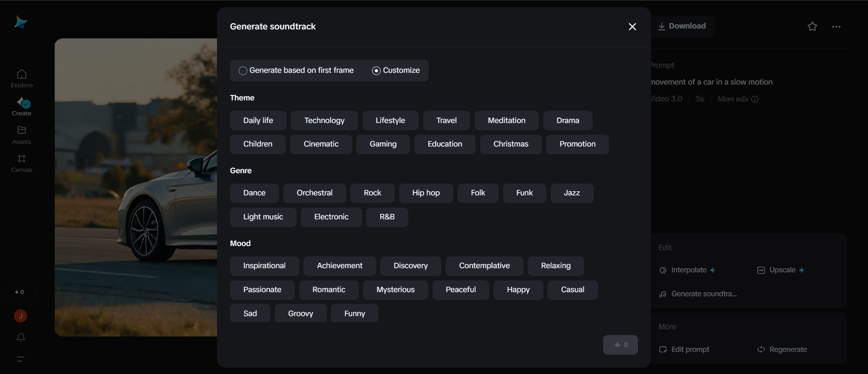This screenshot has width=868, height=374.
Task: Click the Interpolate icon
Action: tap(663, 270)
